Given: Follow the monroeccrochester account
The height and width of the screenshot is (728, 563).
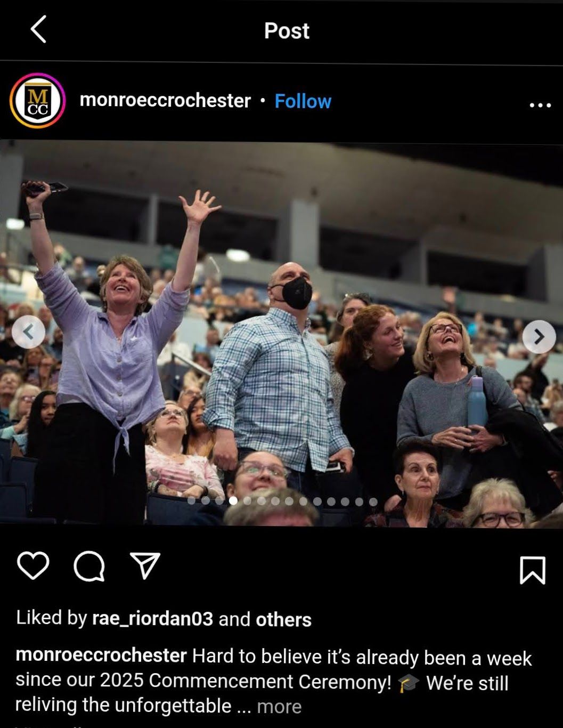Looking at the screenshot, I should pos(303,101).
